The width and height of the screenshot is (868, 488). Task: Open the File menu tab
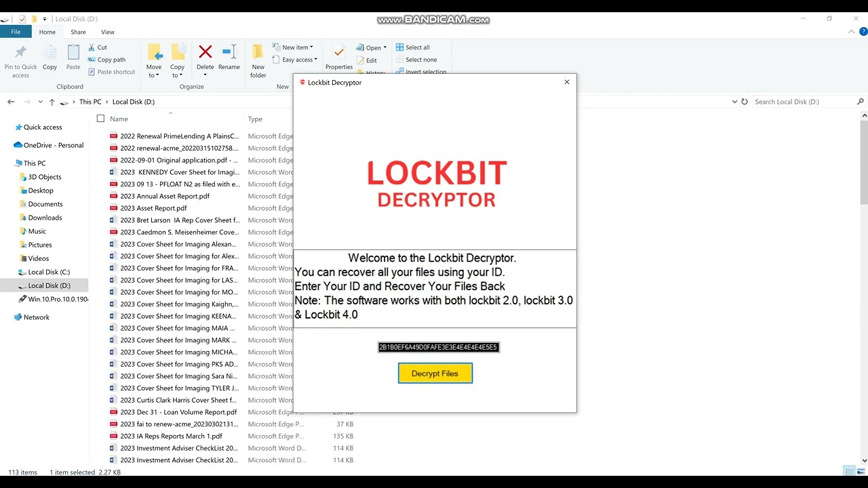(16, 32)
